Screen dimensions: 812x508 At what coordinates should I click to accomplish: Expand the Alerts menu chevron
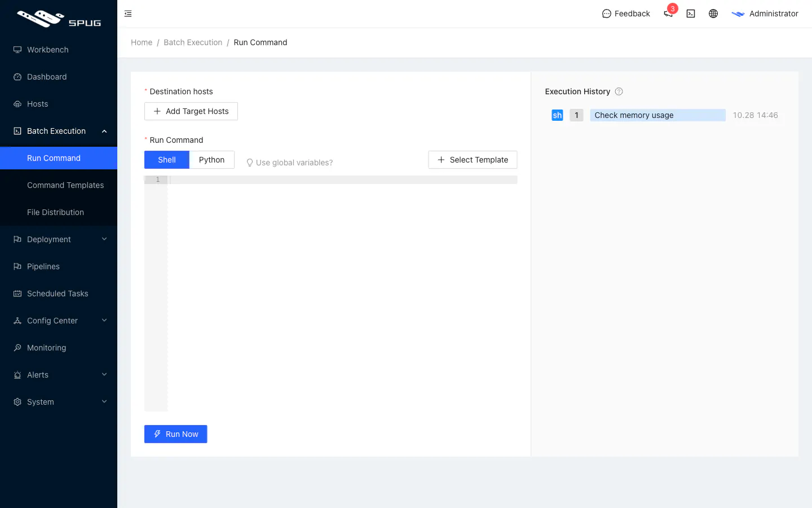[x=104, y=375]
